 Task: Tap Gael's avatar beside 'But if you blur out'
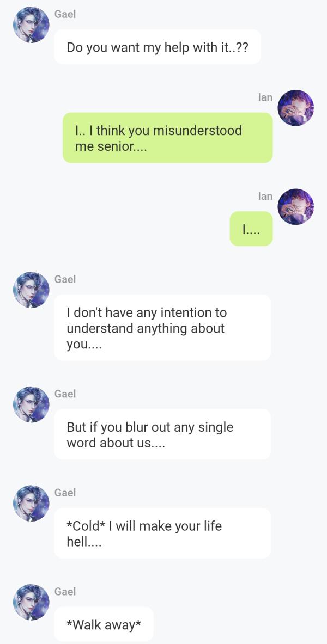pyautogui.click(x=31, y=404)
